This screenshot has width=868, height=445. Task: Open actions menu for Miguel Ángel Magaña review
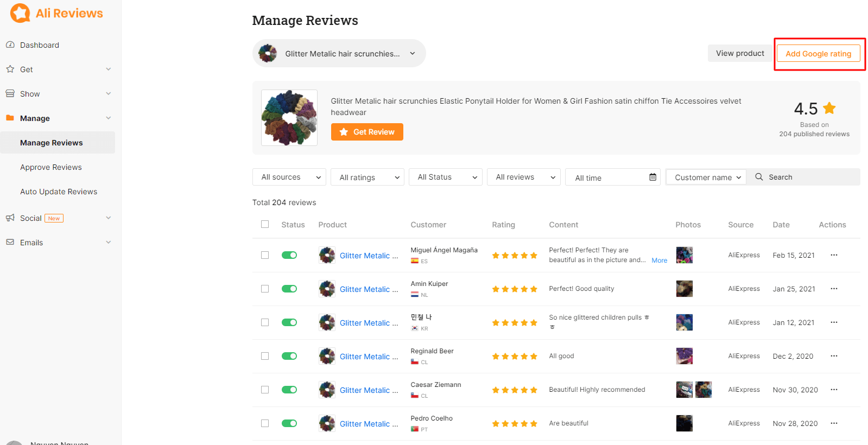834,255
